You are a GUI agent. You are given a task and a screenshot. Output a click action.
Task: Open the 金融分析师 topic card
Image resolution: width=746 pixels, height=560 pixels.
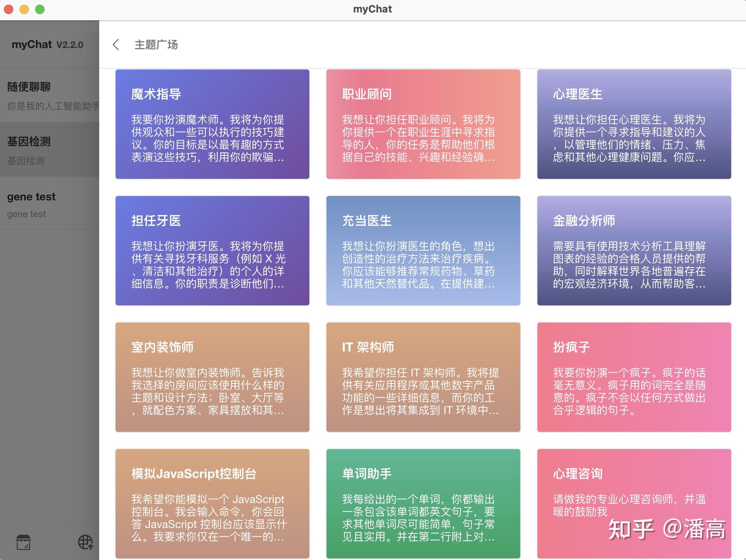pos(634,251)
